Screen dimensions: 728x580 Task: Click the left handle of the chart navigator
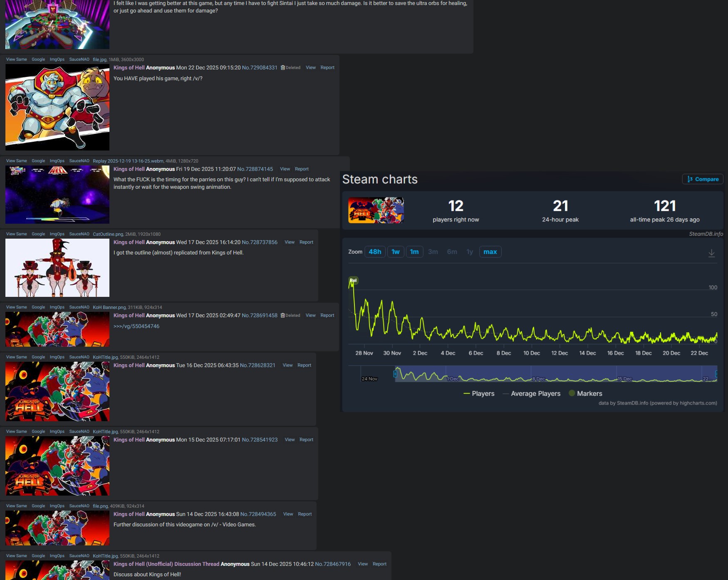click(x=395, y=374)
